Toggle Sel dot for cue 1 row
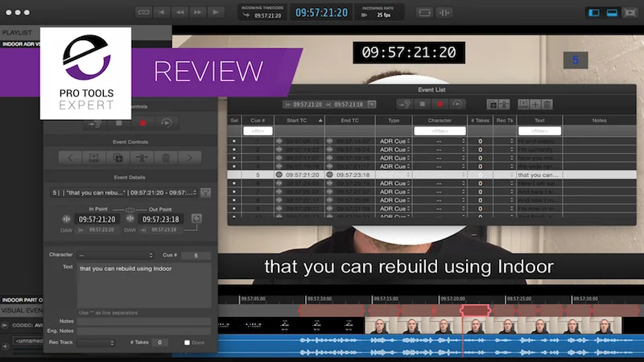This screenshot has width=644, height=362. 234,142
